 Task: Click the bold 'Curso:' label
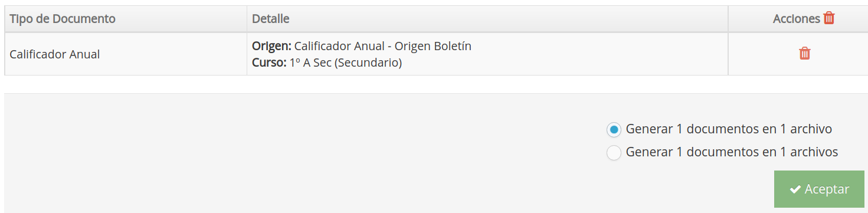pos(269,63)
